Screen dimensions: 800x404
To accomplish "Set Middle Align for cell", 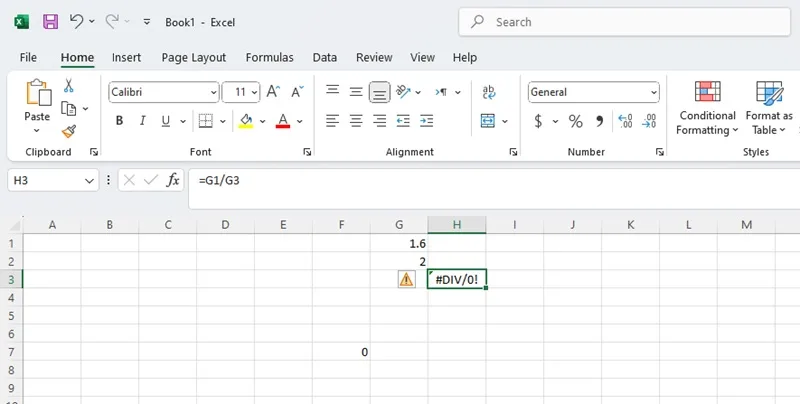I will coord(356,92).
